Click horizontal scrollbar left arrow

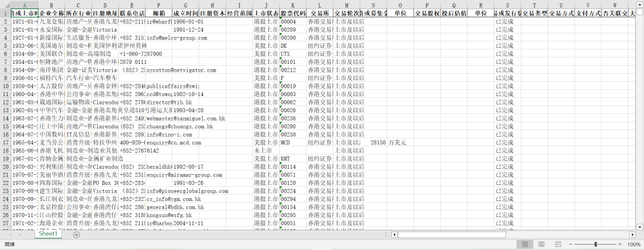394,234
